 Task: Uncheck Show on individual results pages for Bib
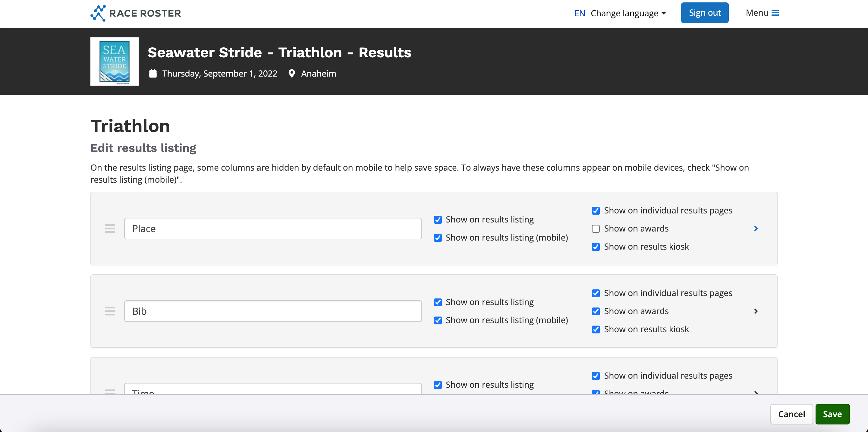596,293
